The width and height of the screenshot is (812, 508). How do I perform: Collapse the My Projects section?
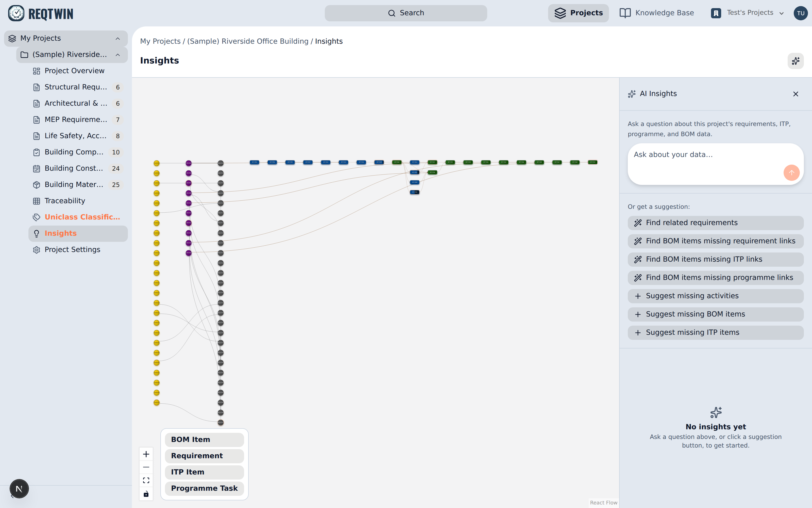click(x=118, y=39)
